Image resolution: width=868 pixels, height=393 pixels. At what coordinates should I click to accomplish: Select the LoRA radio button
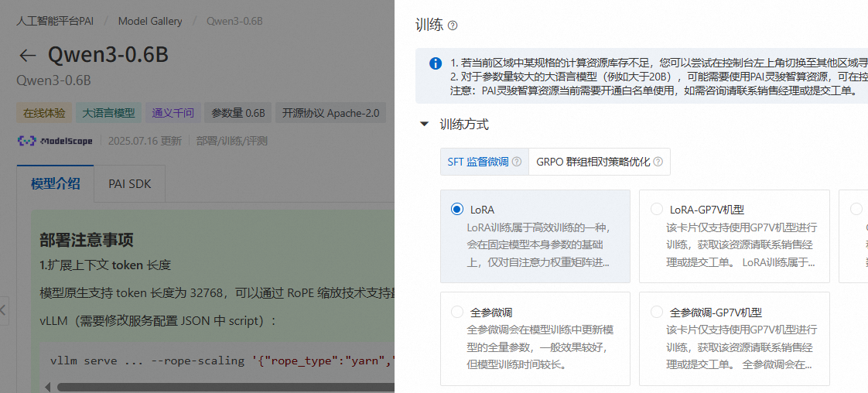click(x=456, y=209)
